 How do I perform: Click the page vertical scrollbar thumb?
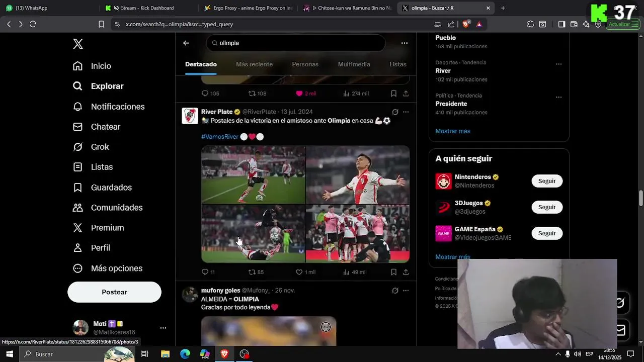point(641,198)
